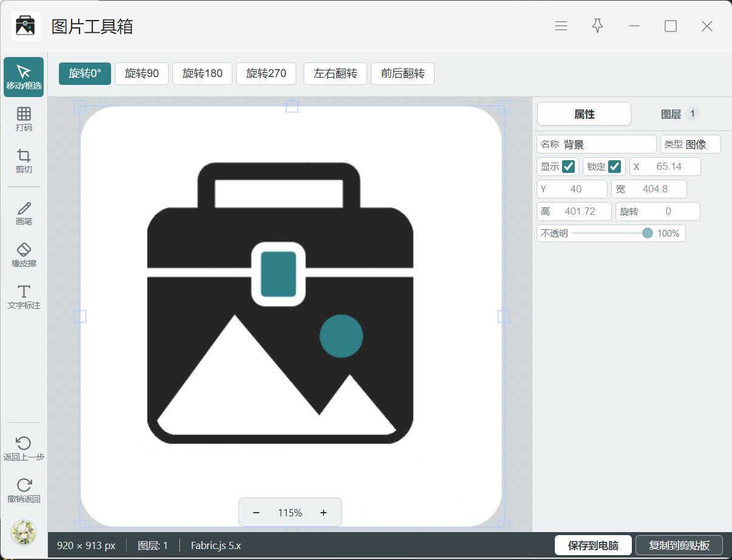
Task: Zoom in with the plus button
Action: pos(324,513)
